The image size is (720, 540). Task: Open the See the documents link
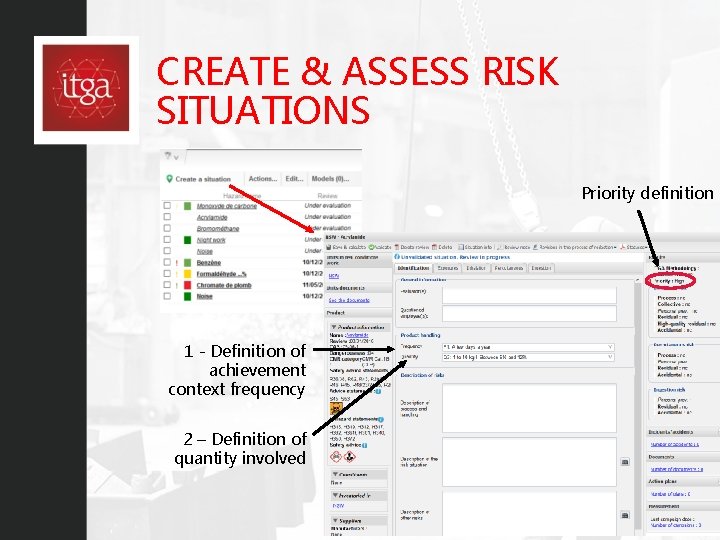[x=349, y=300]
